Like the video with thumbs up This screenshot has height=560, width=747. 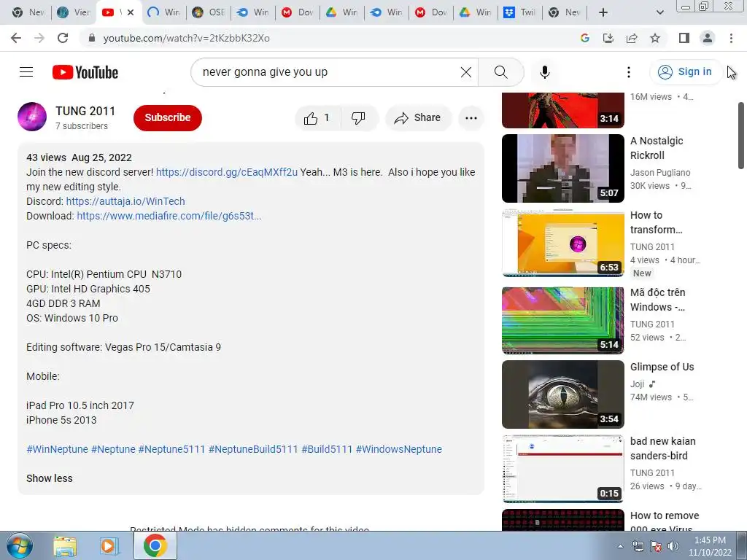tap(318, 118)
